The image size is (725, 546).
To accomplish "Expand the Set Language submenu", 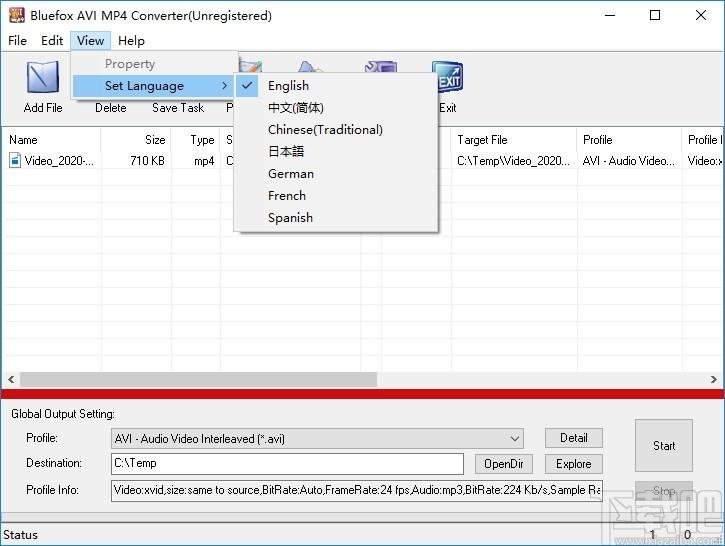I will (154, 86).
